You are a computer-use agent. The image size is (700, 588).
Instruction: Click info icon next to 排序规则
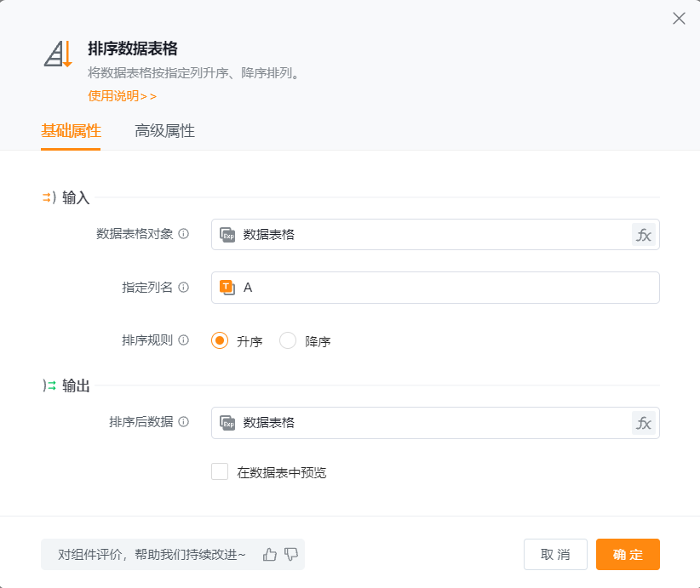[184, 340]
